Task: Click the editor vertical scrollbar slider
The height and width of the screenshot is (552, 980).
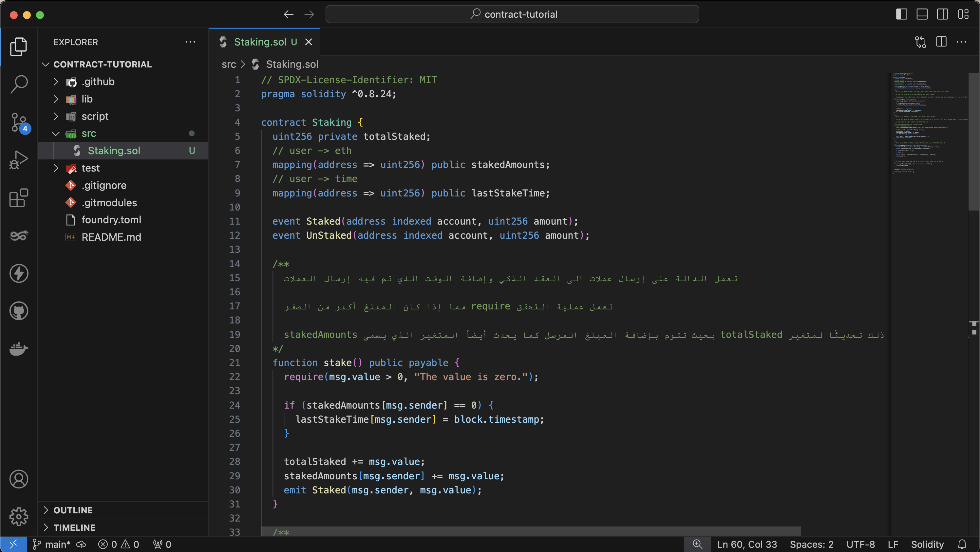Action: tap(973, 141)
